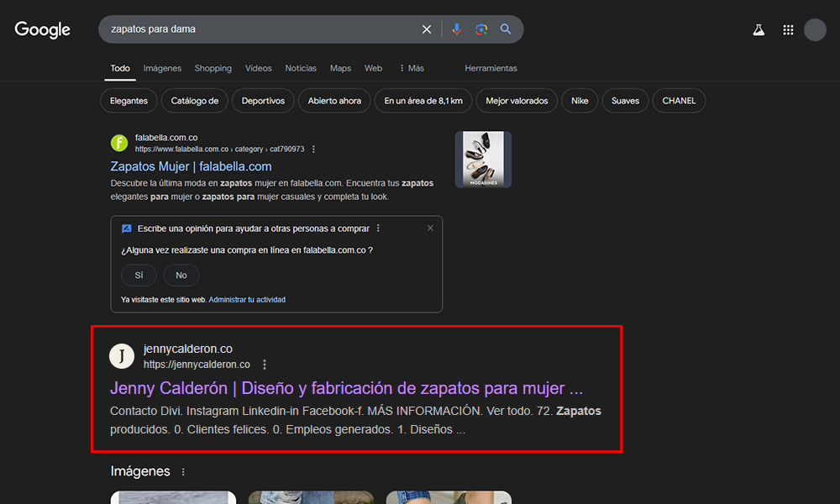Open the Google apps grid

788,30
